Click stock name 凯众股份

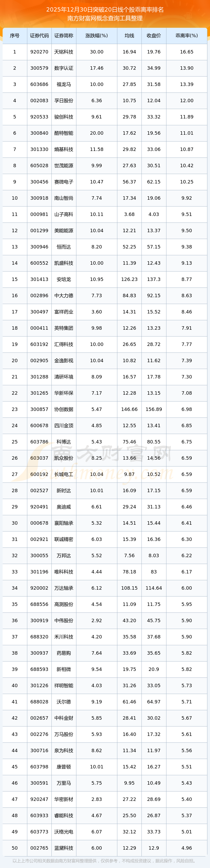click(x=64, y=458)
